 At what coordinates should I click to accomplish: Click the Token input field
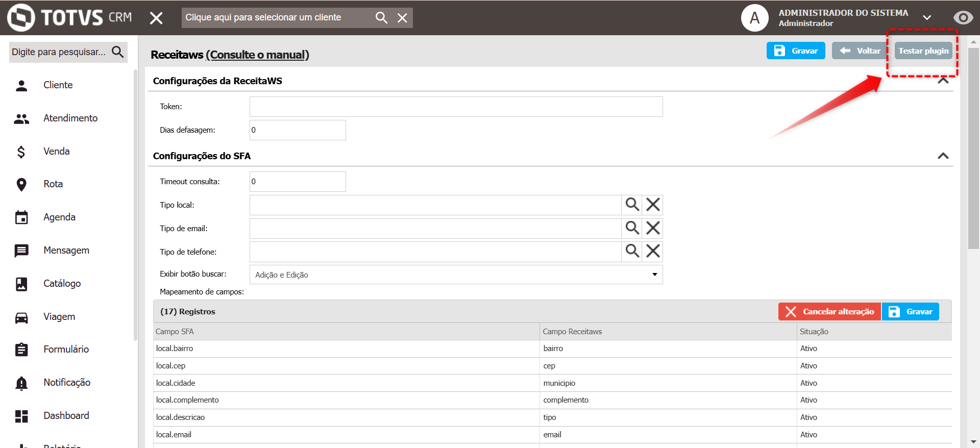pos(456,107)
